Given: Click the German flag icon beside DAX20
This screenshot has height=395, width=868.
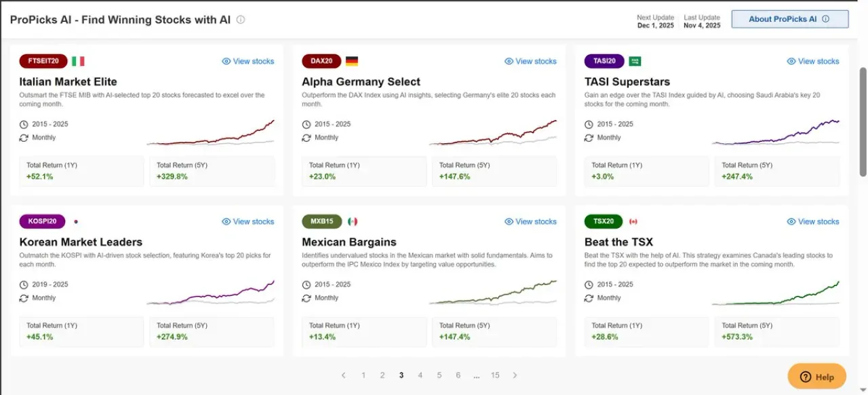Looking at the screenshot, I should [352, 61].
